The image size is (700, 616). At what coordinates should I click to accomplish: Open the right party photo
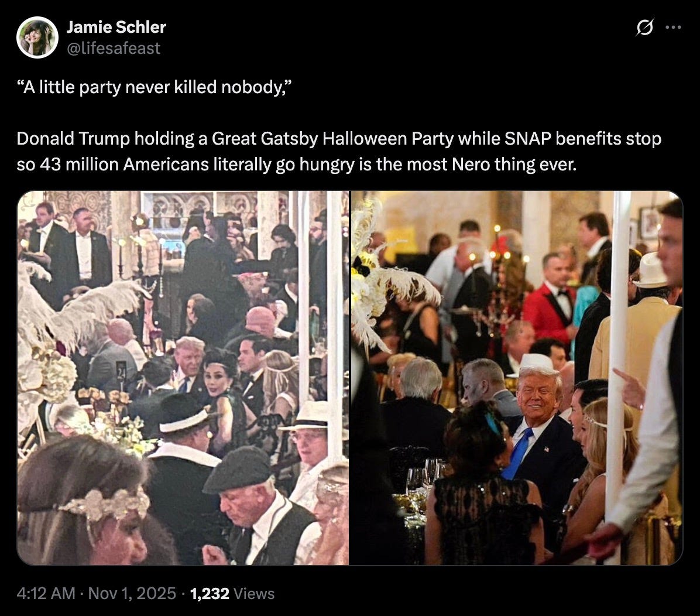coord(517,378)
